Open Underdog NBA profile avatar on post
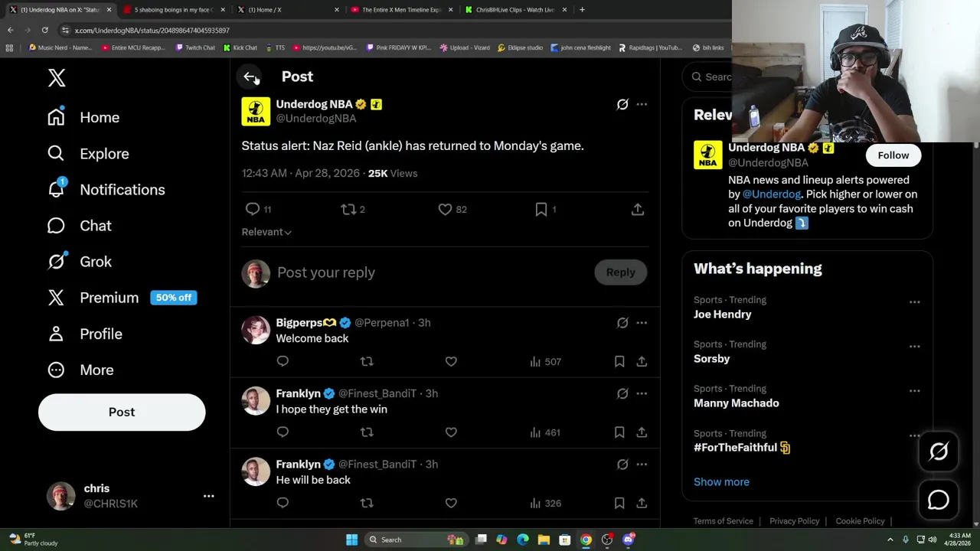 pyautogui.click(x=256, y=112)
